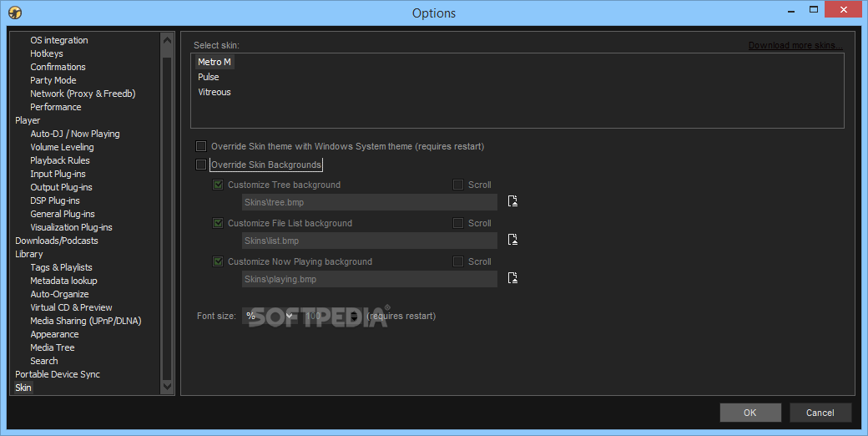Click the Skins\list.bmp path field
This screenshot has height=436, width=868.
coord(369,241)
